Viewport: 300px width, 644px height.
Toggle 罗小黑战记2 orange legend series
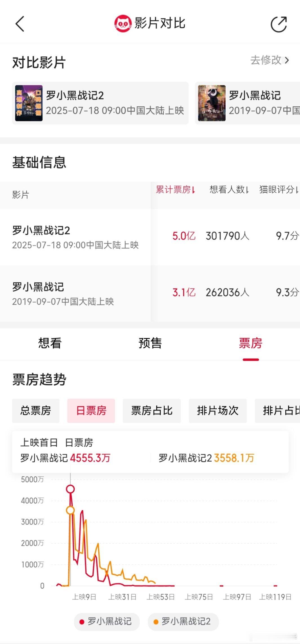tap(183, 621)
